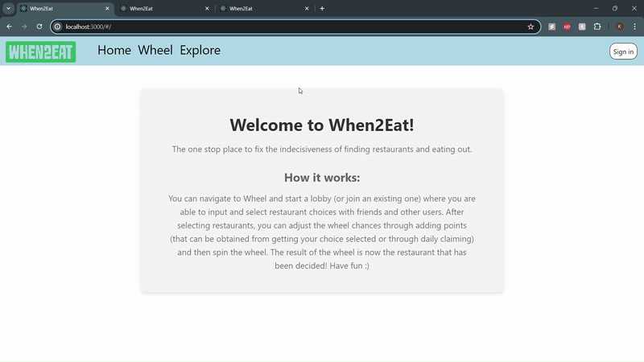Open a new browser tab
Image resolution: width=644 pixels, height=362 pixels.
[323, 8]
